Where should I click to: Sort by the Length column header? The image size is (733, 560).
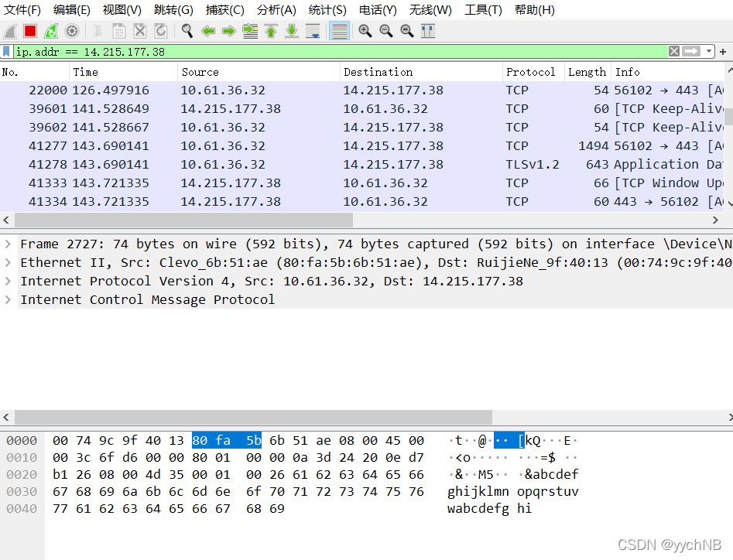(x=587, y=72)
